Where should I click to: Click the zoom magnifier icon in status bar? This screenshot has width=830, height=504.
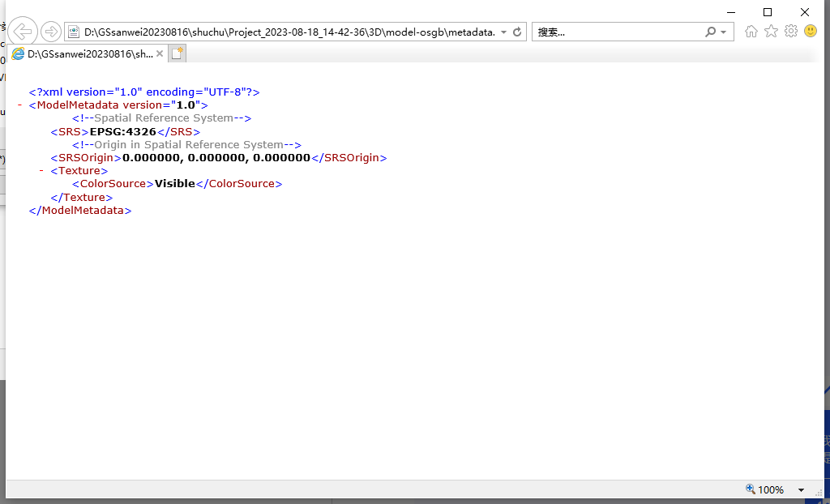pos(750,489)
